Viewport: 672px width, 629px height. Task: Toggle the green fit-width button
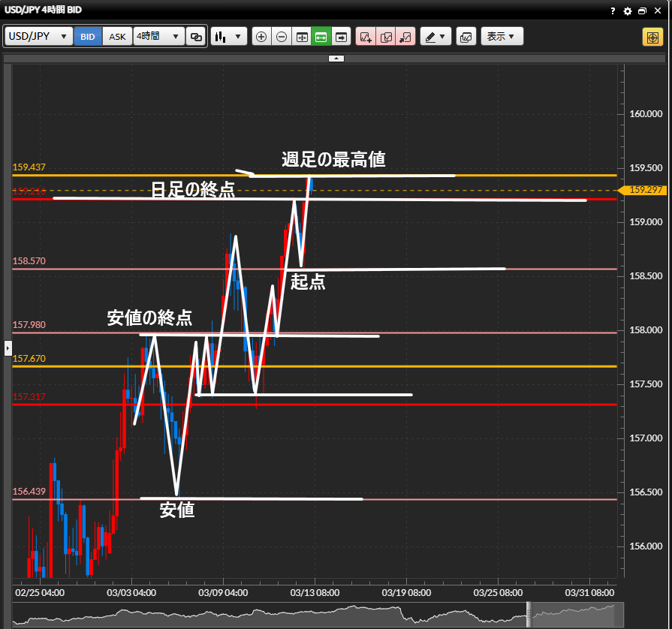pos(321,36)
